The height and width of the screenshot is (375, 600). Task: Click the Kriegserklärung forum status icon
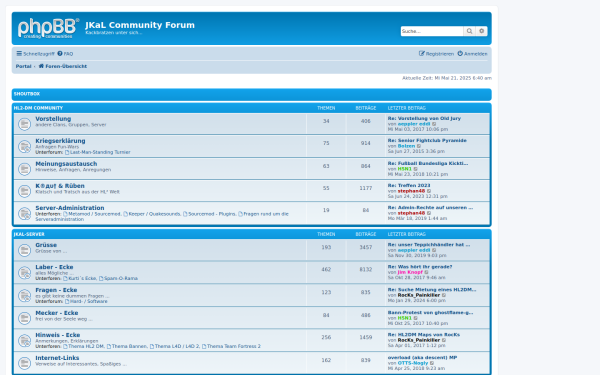click(24, 147)
